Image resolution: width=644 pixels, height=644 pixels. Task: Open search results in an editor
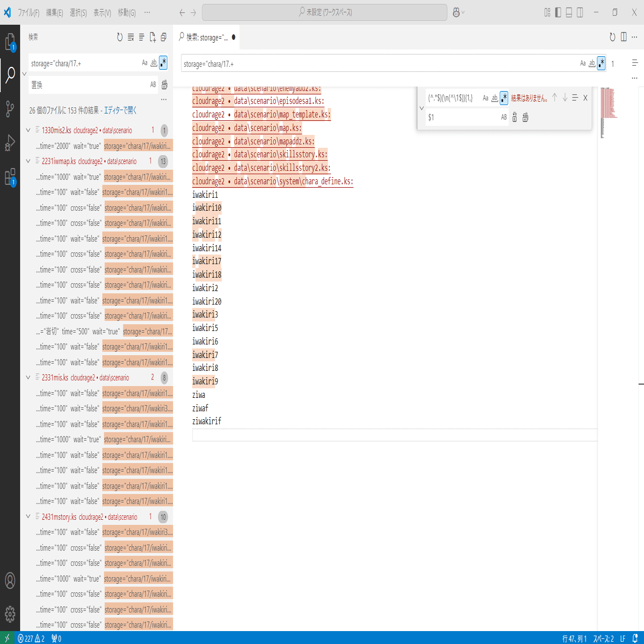(120, 111)
